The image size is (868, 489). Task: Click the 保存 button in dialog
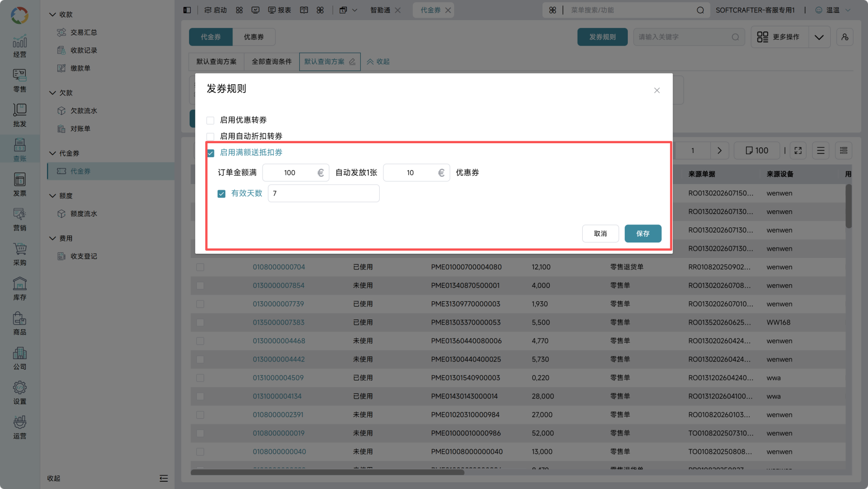643,234
